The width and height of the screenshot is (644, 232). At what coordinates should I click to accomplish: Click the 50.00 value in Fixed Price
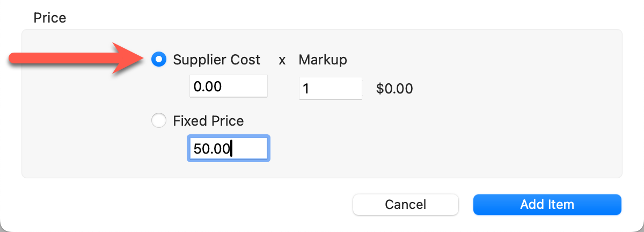(211, 149)
